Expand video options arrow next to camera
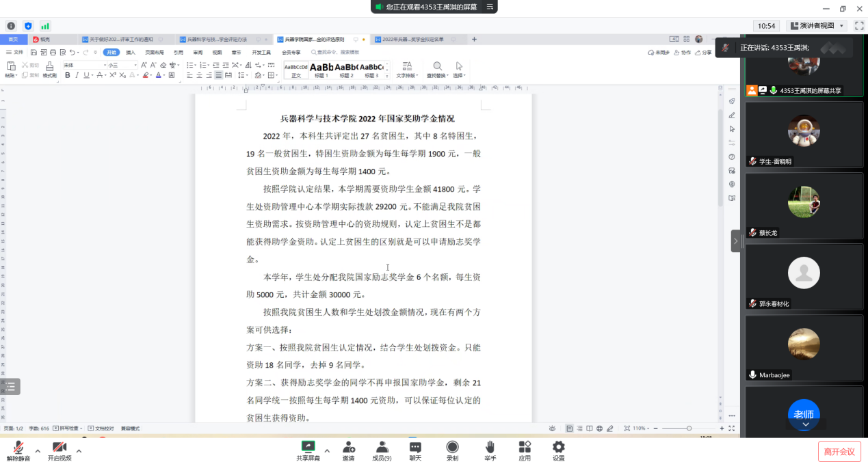The image size is (868, 464). coord(79,451)
